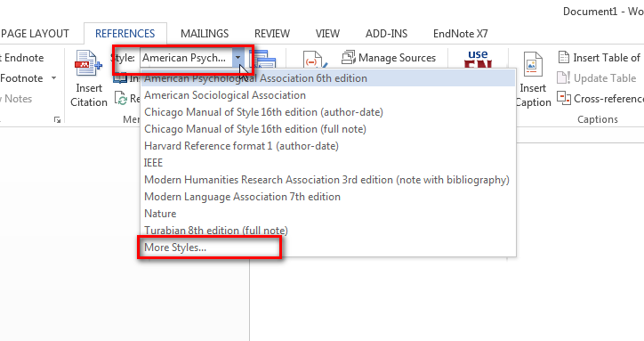
Task: Open the REVIEW tab
Action: [272, 33]
